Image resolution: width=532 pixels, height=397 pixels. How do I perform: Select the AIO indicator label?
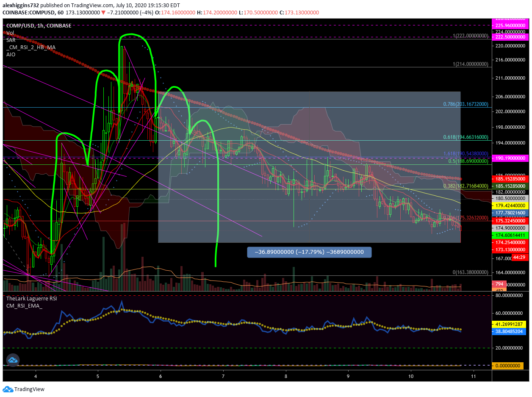point(11,54)
